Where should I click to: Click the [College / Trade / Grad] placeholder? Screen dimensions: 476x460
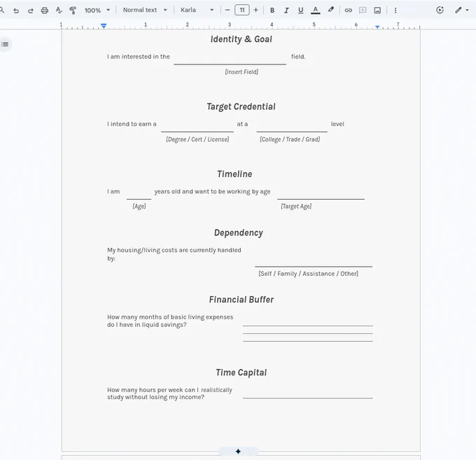(290, 139)
